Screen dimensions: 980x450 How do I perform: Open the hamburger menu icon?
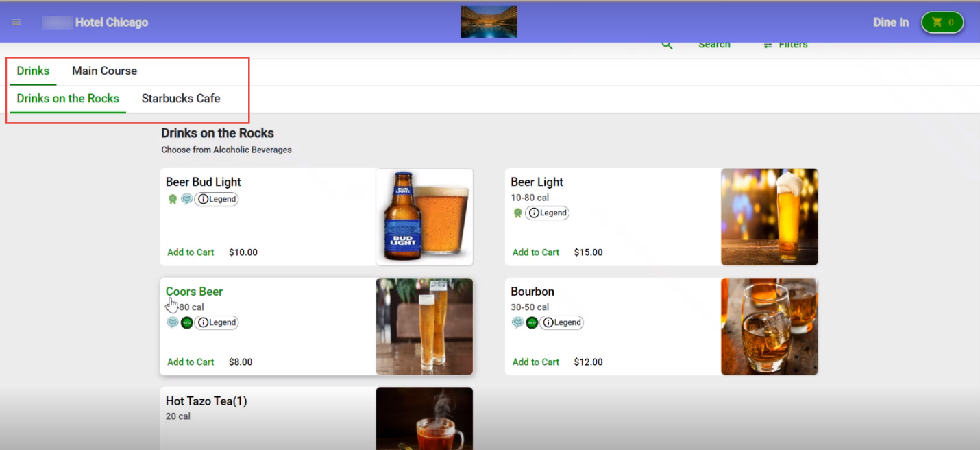(17, 23)
